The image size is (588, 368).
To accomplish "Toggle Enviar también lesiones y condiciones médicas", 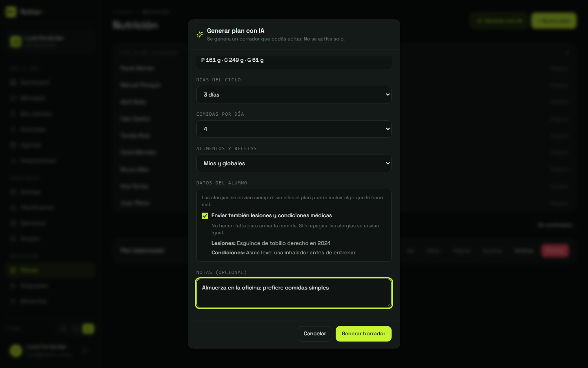I will [205, 216].
